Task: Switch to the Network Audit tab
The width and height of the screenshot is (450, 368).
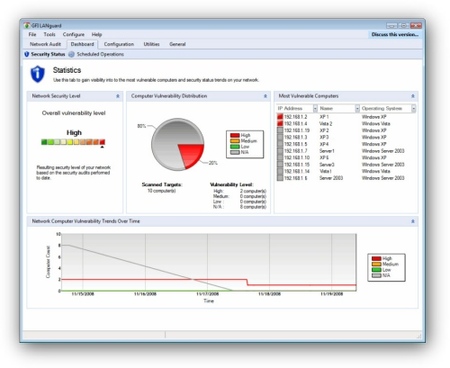Action: point(45,44)
